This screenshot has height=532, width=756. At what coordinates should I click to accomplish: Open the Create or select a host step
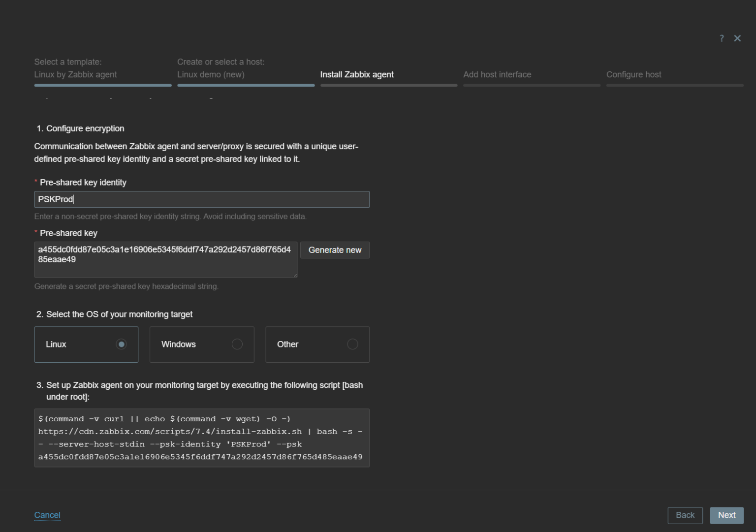pos(220,68)
